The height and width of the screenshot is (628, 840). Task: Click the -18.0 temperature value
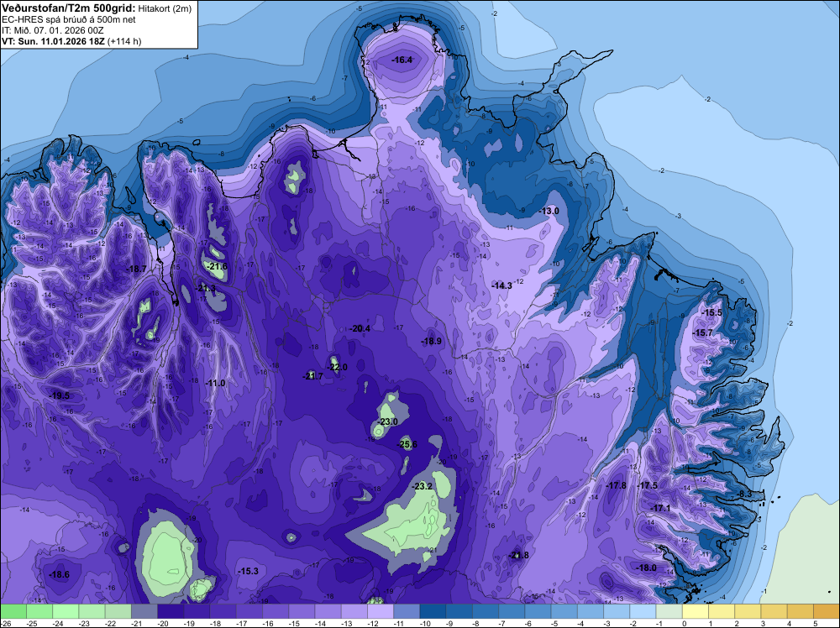click(x=646, y=568)
